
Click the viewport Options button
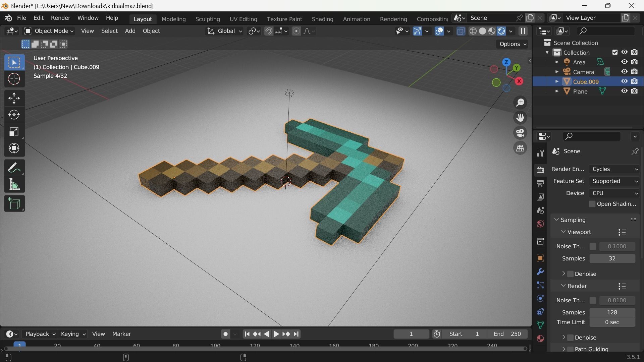[513, 44]
